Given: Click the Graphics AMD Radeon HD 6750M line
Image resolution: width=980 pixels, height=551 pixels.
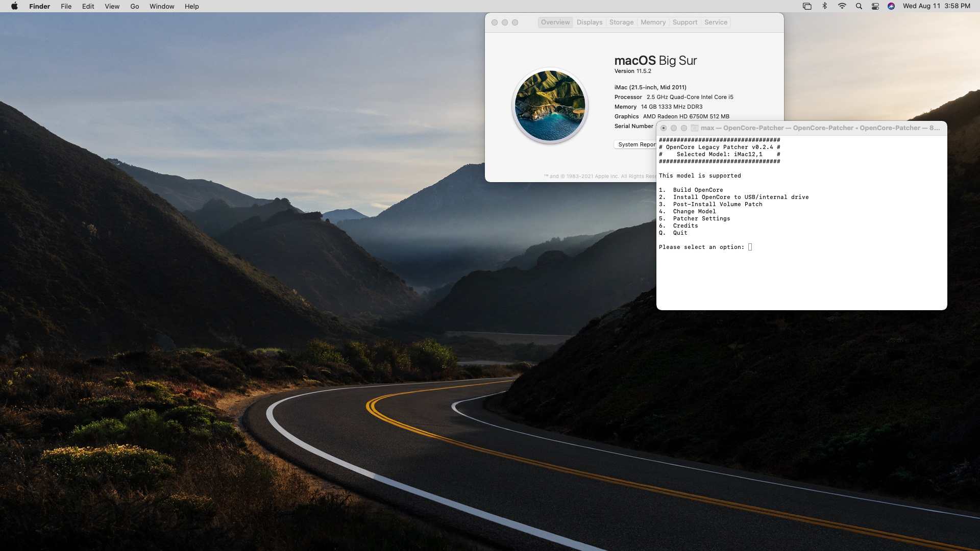Looking at the screenshot, I should pos(672,116).
